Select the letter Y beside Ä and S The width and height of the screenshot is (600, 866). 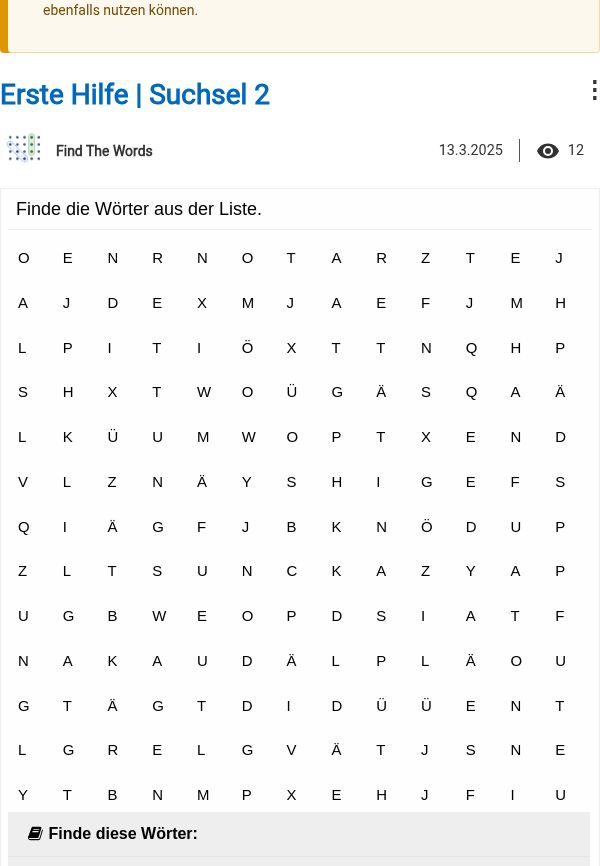(x=246, y=482)
